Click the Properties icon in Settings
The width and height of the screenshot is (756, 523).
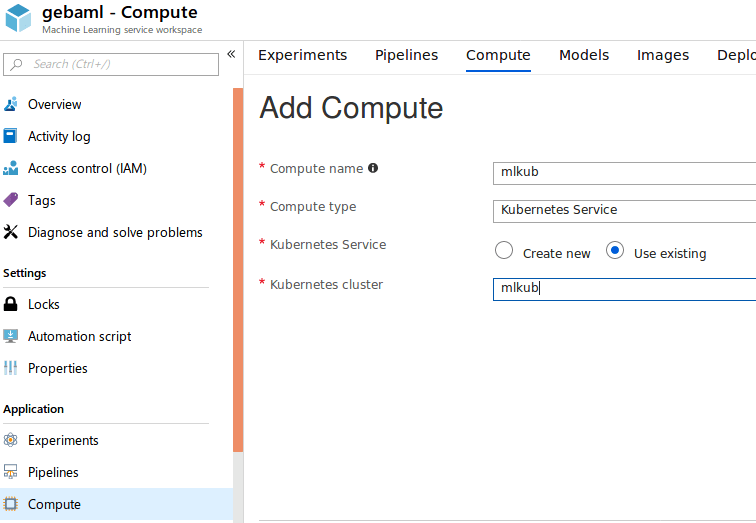(11, 368)
